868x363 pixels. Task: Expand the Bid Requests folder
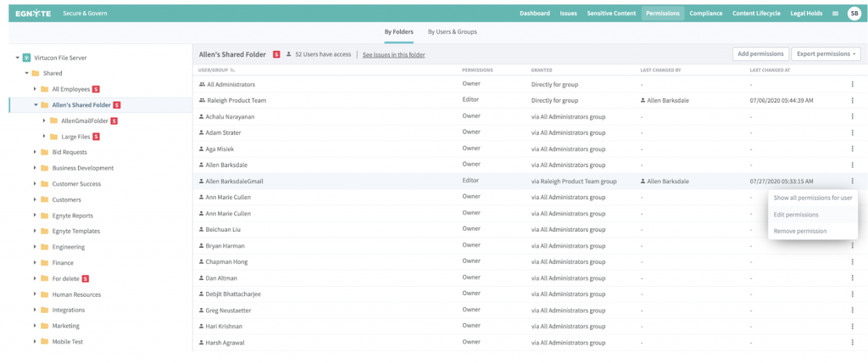coord(35,152)
